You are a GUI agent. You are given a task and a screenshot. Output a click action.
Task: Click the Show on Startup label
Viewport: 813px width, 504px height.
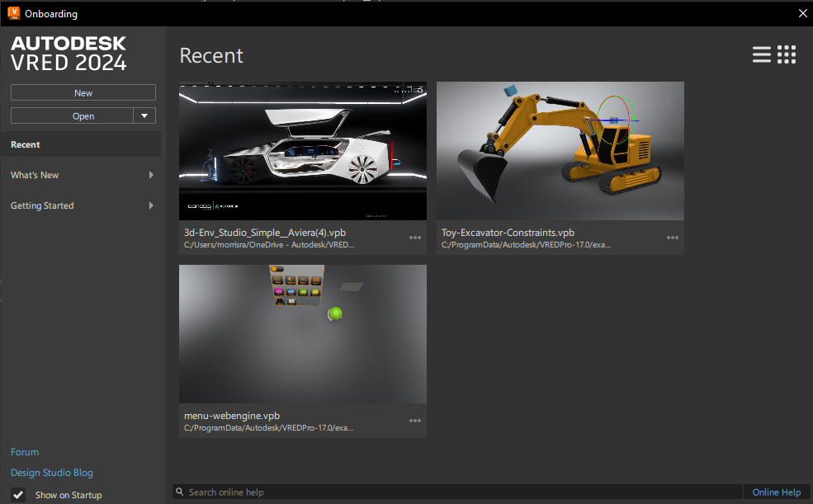tap(69, 495)
